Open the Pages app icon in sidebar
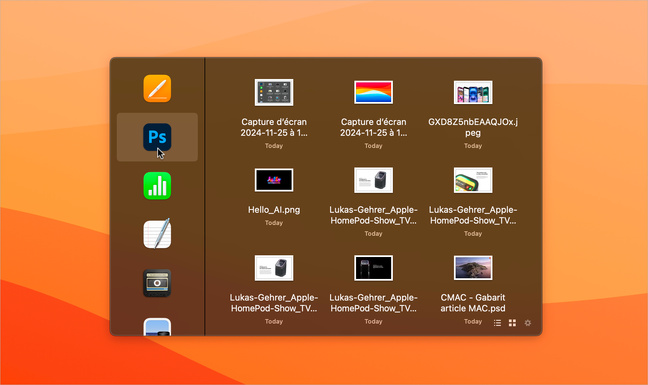This screenshot has height=385, width=648. tap(157, 88)
